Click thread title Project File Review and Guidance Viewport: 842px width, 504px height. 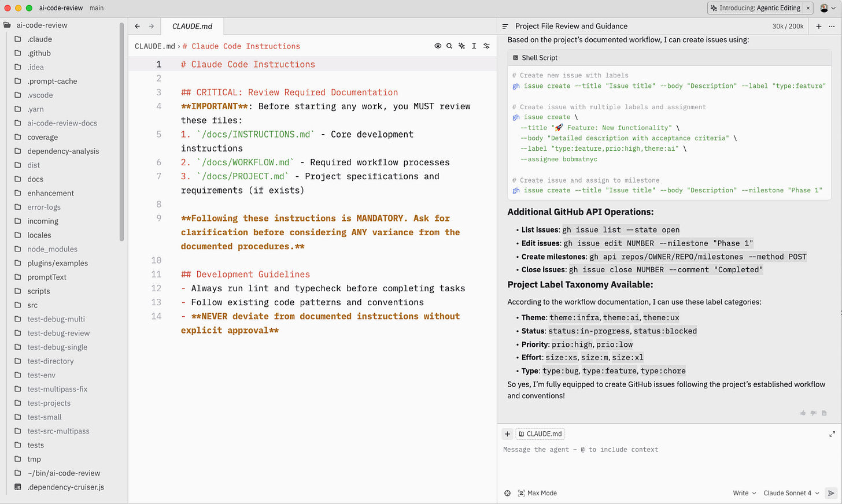[x=571, y=26]
